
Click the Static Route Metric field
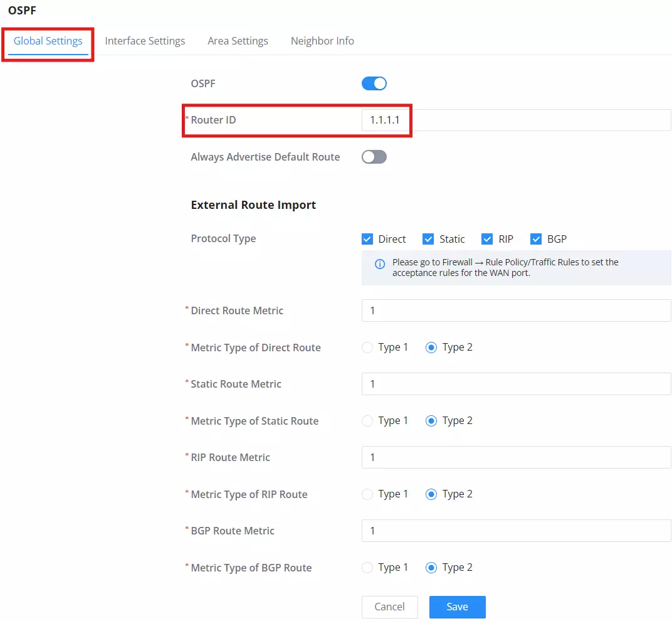516,384
